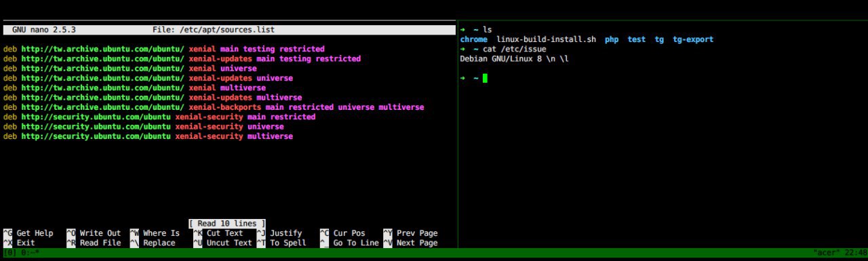Click the xenial-backports source line
Image resolution: width=868 pixels, height=261 pixels.
click(x=214, y=107)
